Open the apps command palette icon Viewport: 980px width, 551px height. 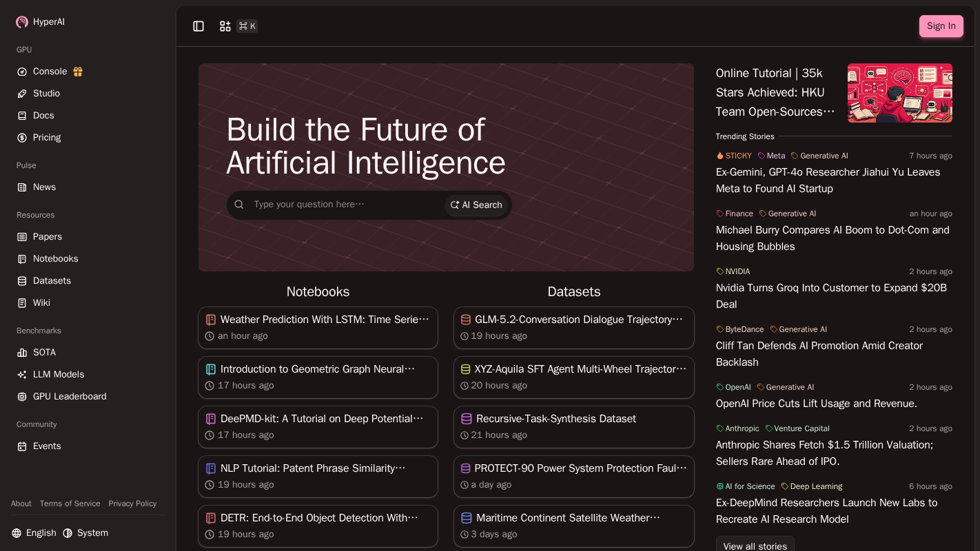(x=225, y=26)
